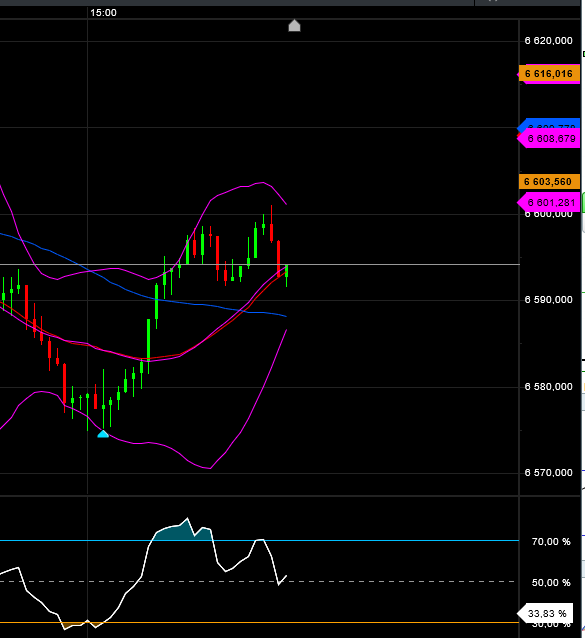Click the white 33,83 % indicator value tag
The height and width of the screenshot is (638, 585).
tap(546, 613)
